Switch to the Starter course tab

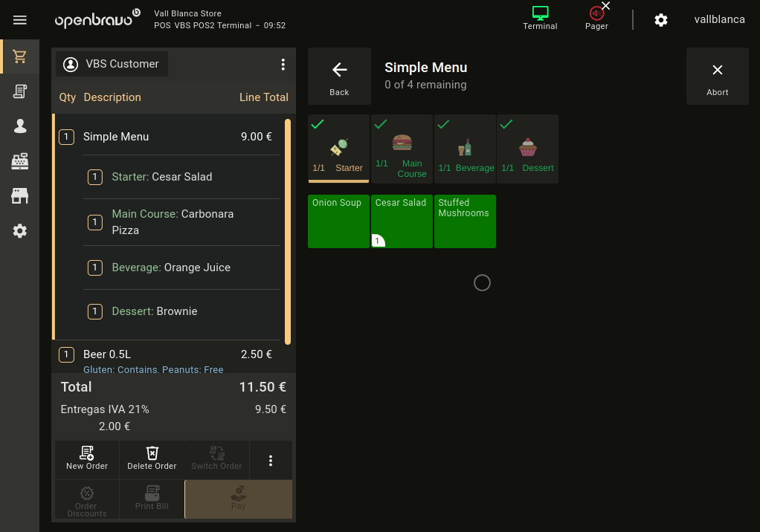[x=339, y=149]
